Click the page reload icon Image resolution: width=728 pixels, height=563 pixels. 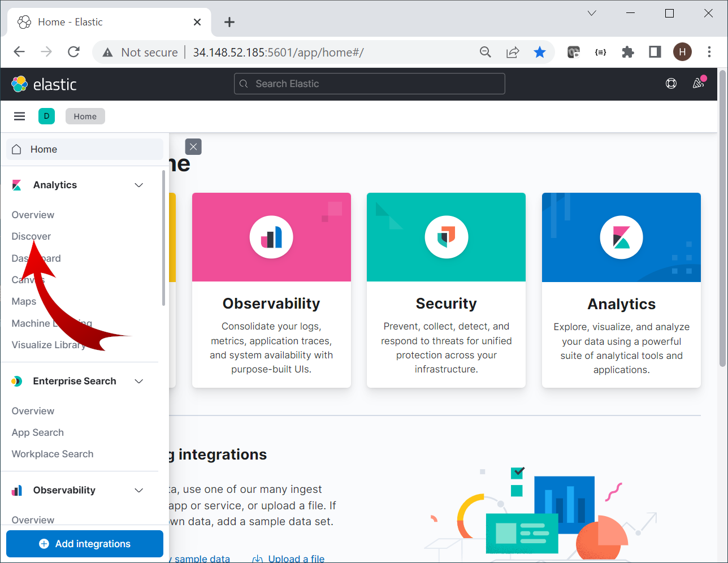point(73,51)
